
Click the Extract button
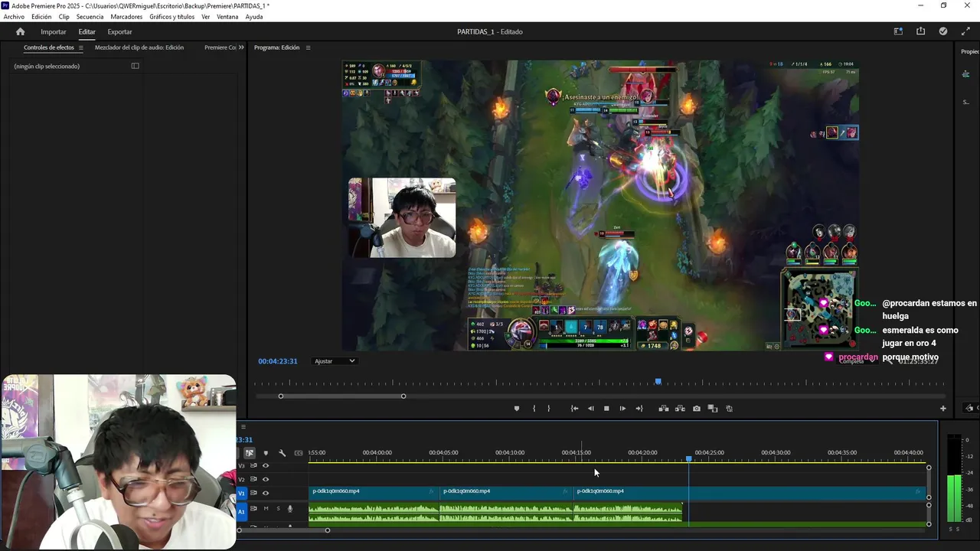680,409
